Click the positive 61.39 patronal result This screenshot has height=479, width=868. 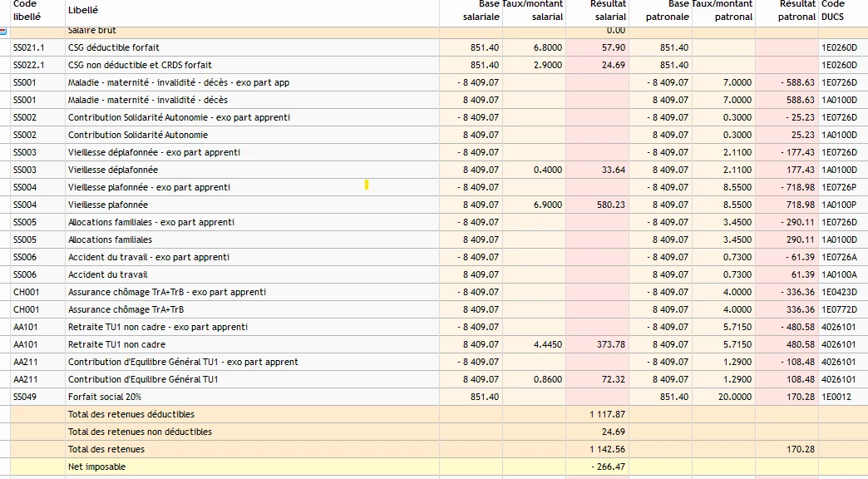(802, 274)
